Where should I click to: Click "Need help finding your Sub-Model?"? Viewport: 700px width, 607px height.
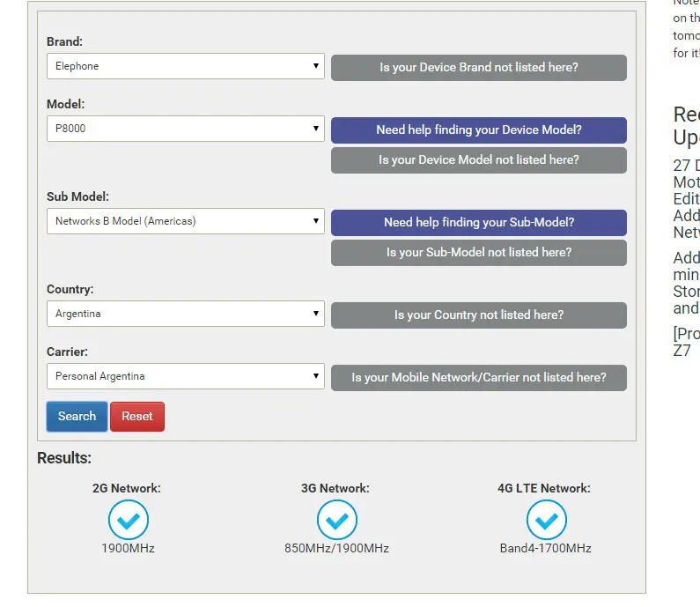click(x=478, y=223)
